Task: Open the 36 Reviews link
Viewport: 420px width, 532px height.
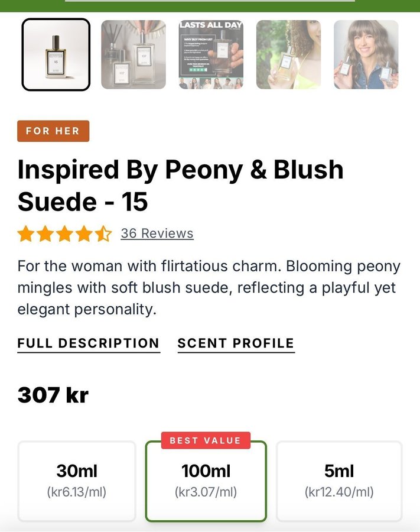Action: [x=157, y=233]
